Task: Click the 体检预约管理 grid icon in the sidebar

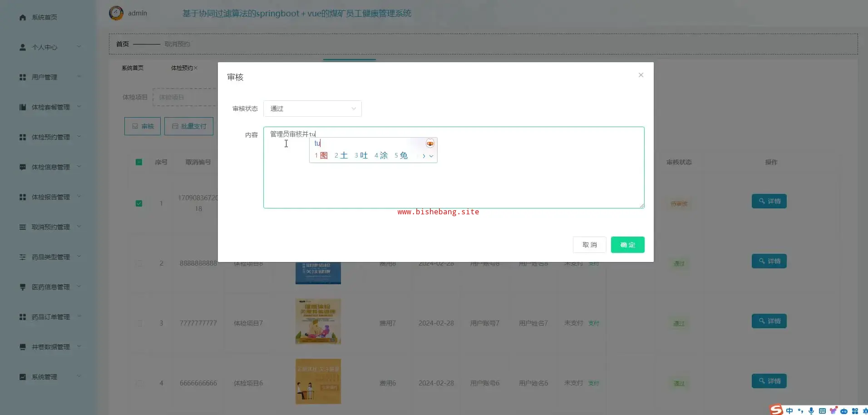Action: coord(23,137)
